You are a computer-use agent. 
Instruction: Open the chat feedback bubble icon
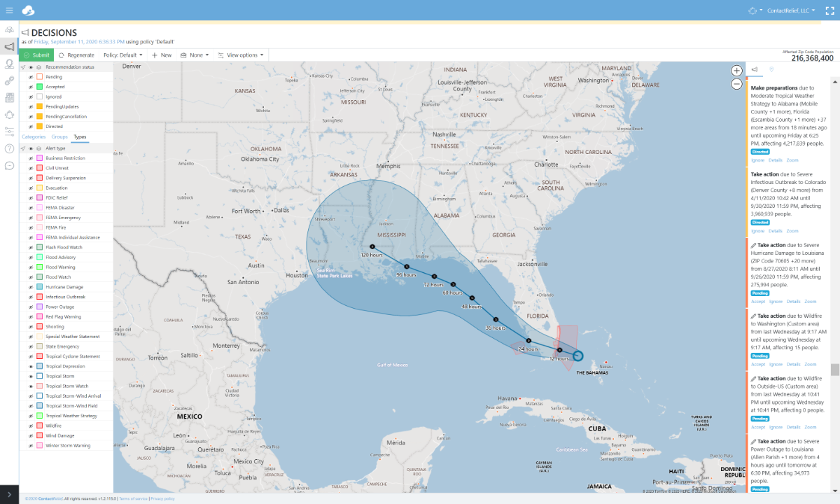9,165
